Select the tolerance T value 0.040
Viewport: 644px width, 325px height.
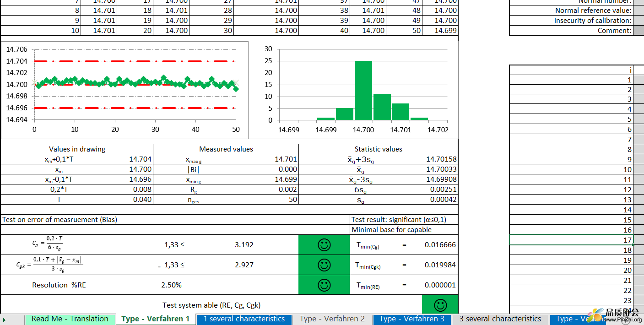(x=142, y=200)
